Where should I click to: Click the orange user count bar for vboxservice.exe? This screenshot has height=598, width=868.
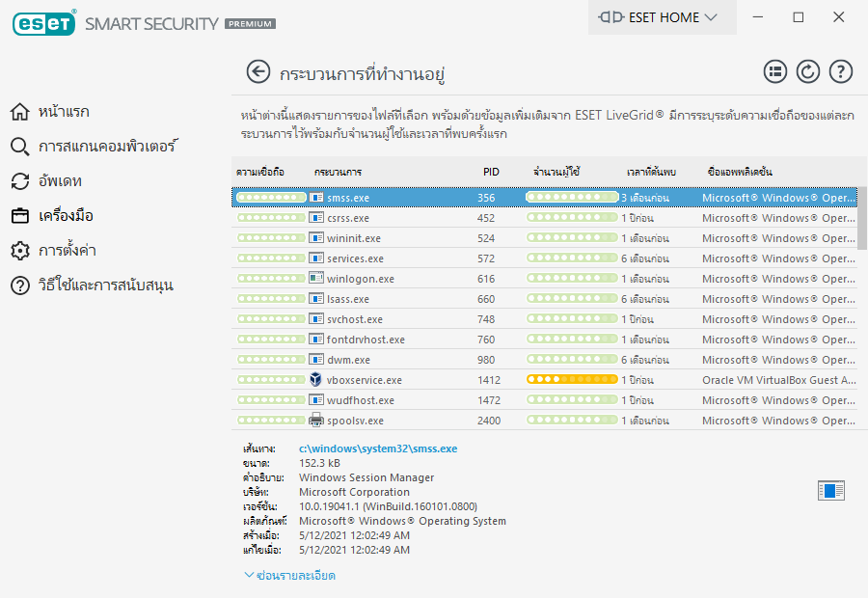tap(572, 379)
